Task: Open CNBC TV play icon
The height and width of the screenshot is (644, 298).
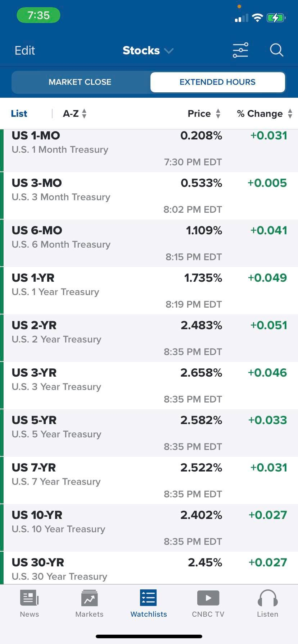Action: [x=208, y=598]
